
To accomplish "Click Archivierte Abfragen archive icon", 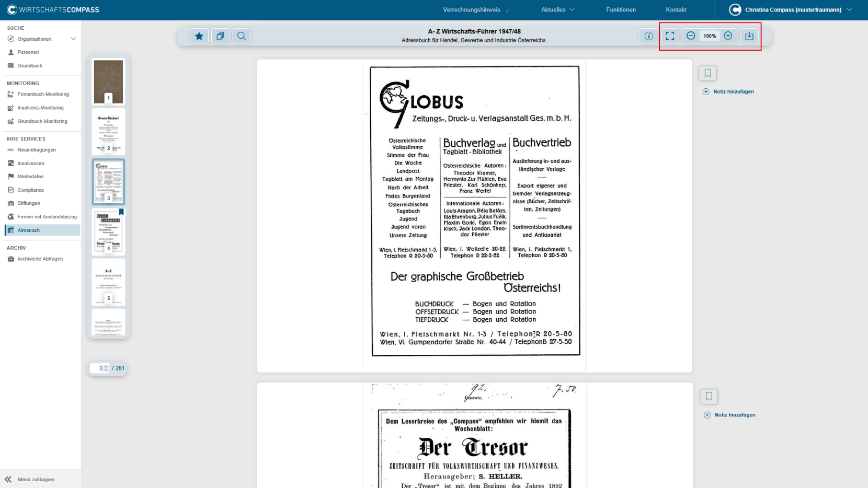I will pyautogui.click(x=11, y=259).
